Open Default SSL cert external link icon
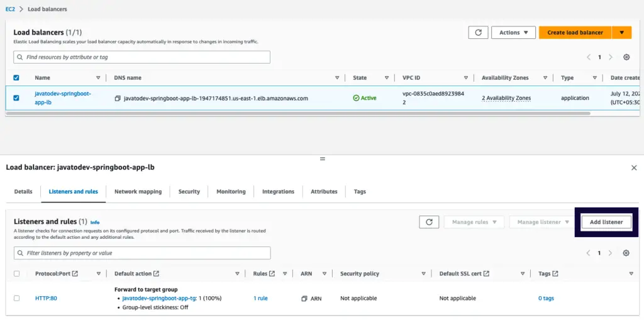The height and width of the screenshot is (320, 644). 486,273
